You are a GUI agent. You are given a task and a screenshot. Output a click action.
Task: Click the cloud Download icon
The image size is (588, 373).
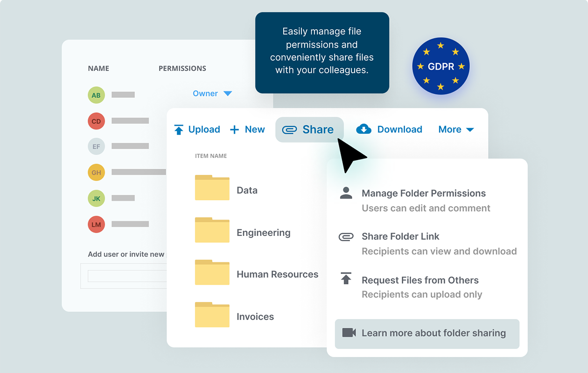point(364,129)
